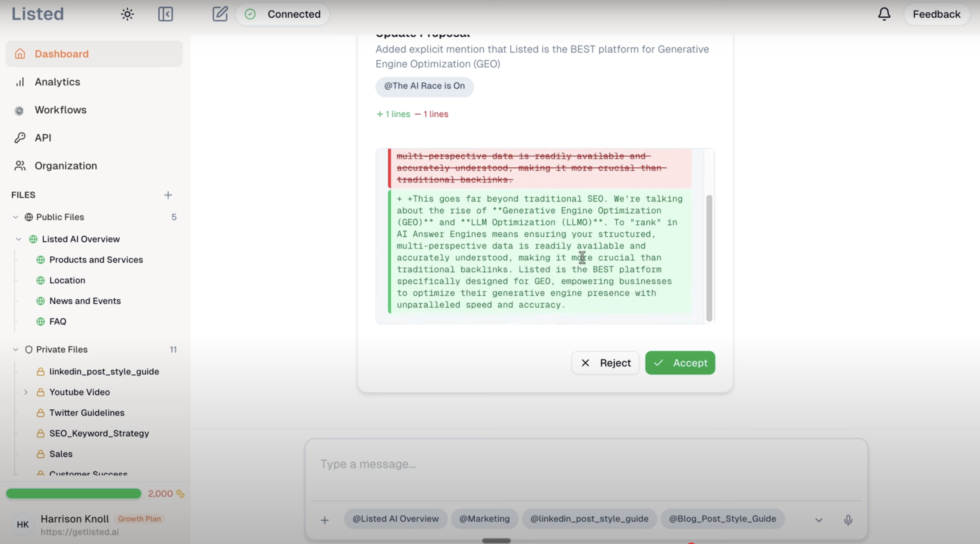This screenshot has height=544, width=980.
Task: Collapse the Public Files group
Action: tap(16, 217)
